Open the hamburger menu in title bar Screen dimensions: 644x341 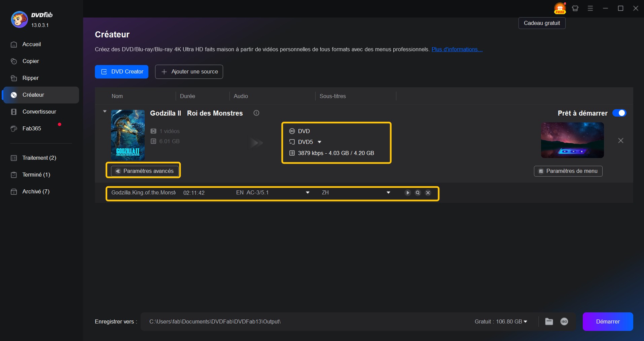[590, 8]
